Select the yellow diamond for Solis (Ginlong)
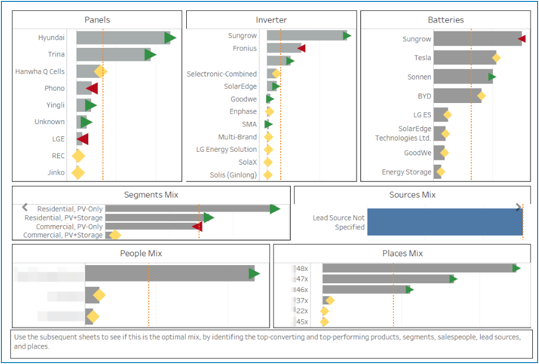This screenshot has height=364, width=539. [268, 175]
